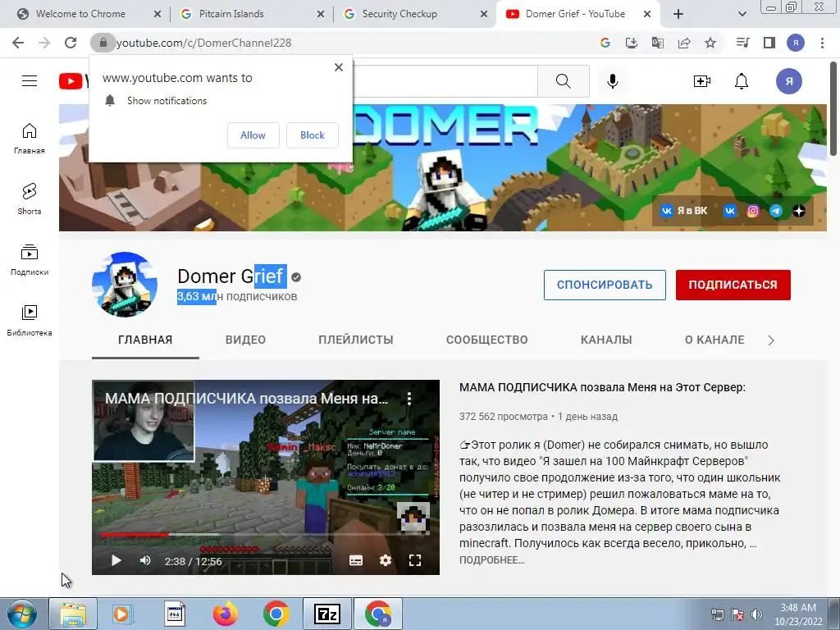Open the Telegram link in the banner
Viewport: 840px width, 630px height.
coord(776,211)
